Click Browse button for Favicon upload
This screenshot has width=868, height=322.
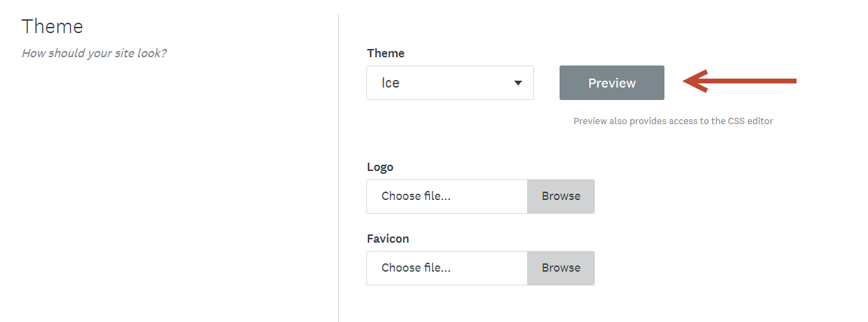coord(560,268)
